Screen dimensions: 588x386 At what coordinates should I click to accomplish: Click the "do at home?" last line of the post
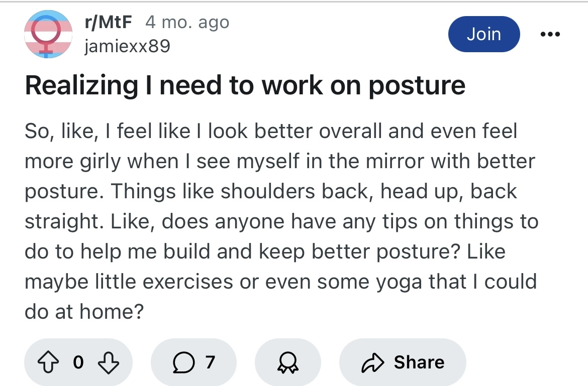[x=84, y=312]
